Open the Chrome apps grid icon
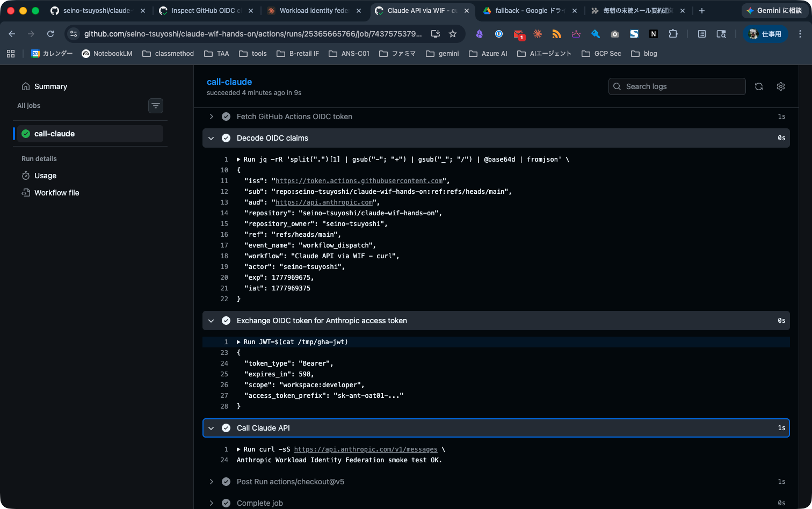The width and height of the screenshot is (812, 509). (x=11, y=53)
